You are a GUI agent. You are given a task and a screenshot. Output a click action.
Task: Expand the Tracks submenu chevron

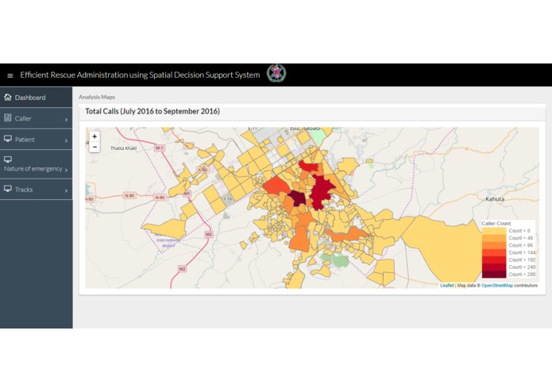click(66, 190)
